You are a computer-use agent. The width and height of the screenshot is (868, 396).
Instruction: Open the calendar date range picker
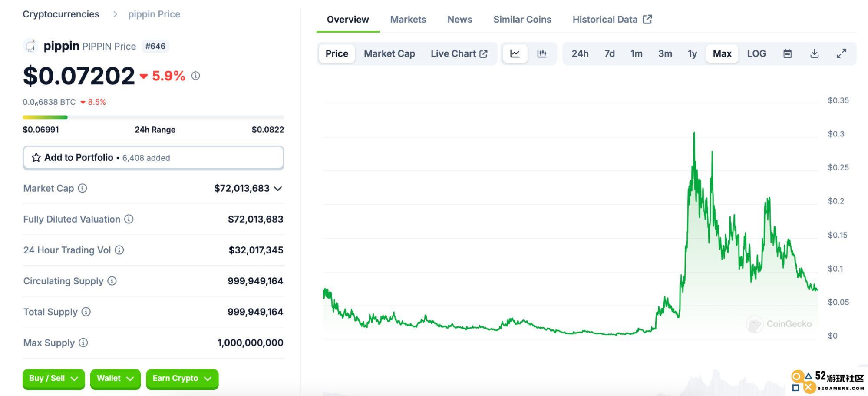click(x=787, y=53)
